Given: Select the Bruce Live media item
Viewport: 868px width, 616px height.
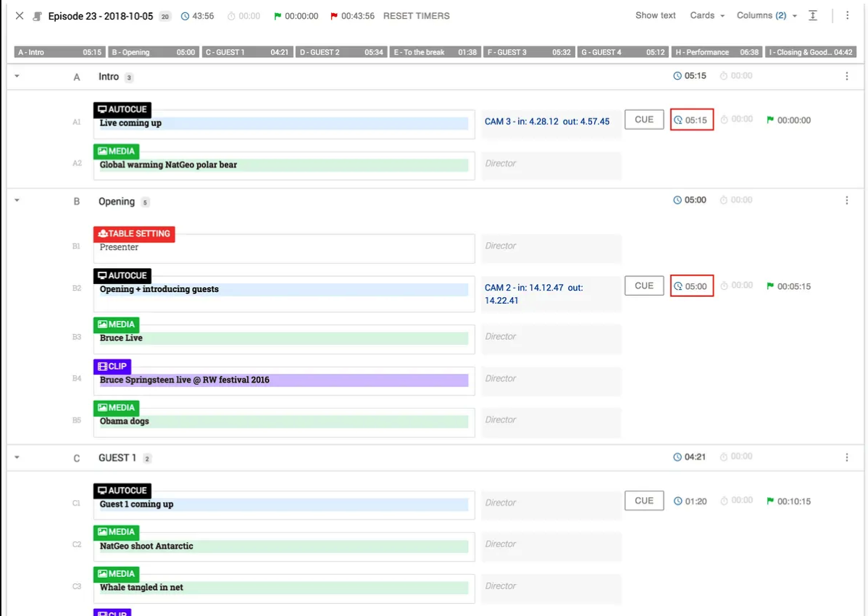Looking at the screenshot, I should pyautogui.click(x=284, y=338).
